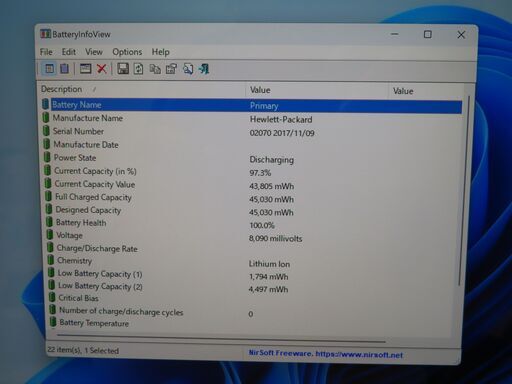This screenshot has height=384, width=512.
Task: Click the Save Selected Items floppy icon
Action: pyautogui.click(x=123, y=69)
